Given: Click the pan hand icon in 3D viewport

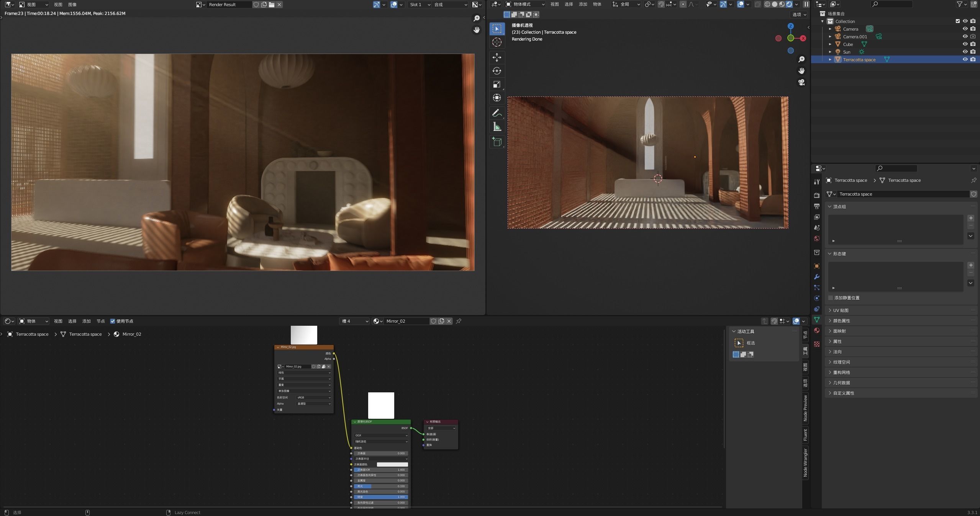Looking at the screenshot, I should point(801,71).
